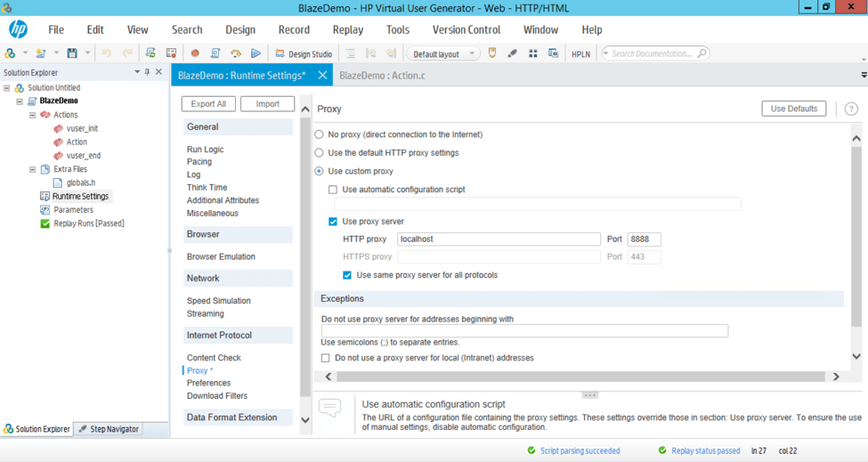Pin the Solution Explorer panel
Viewport: 868px width, 462px height.
pos(147,72)
